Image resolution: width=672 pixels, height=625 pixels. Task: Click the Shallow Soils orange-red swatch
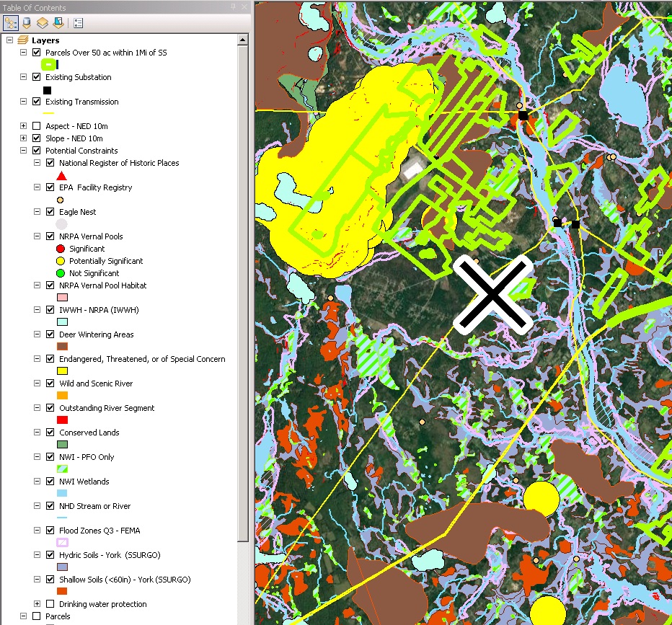pyautogui.click(x=62, y=591)
